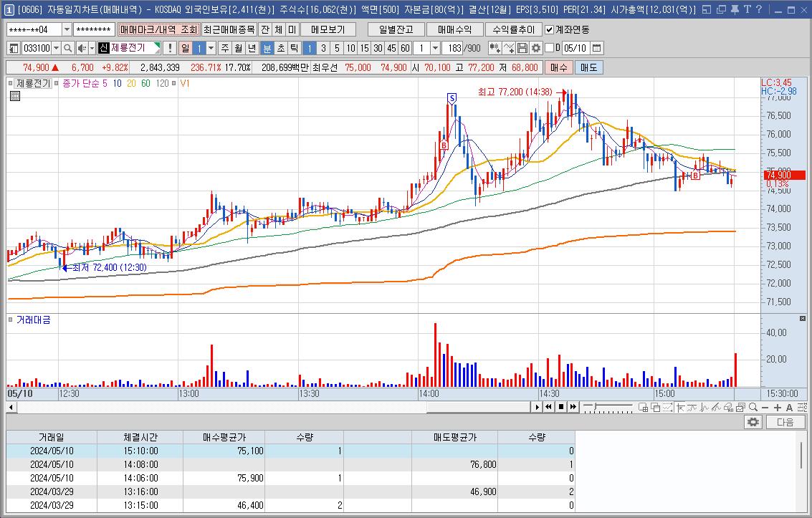
Task: Select the 잔 tab button
Action: coord(265,29)
